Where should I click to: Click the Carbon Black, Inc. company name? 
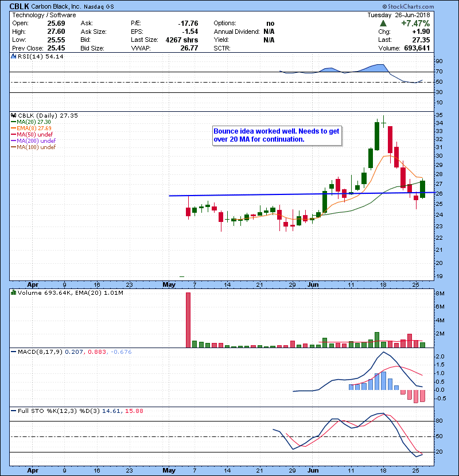coord(56,6)
